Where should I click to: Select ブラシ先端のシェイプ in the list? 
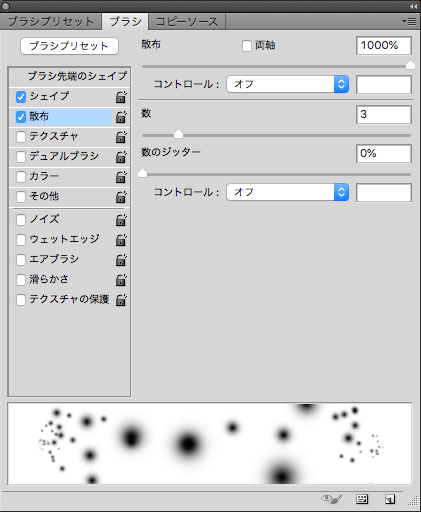coord(69,76)
